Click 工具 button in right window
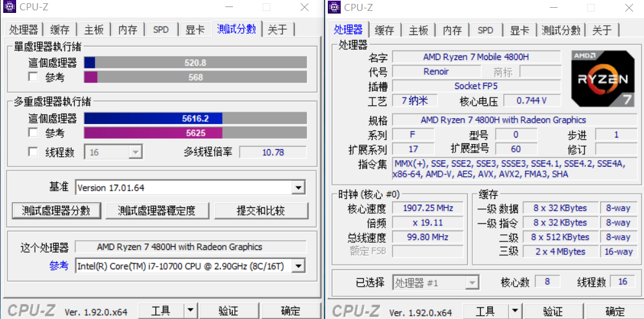This screenshot has height=319, width=644. [x=485, y=311]
